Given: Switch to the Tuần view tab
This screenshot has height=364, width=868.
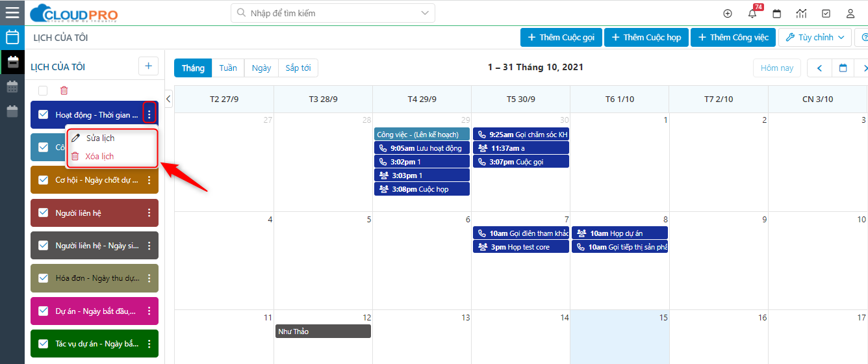Looking at the screenshot, I should (228, 68).
